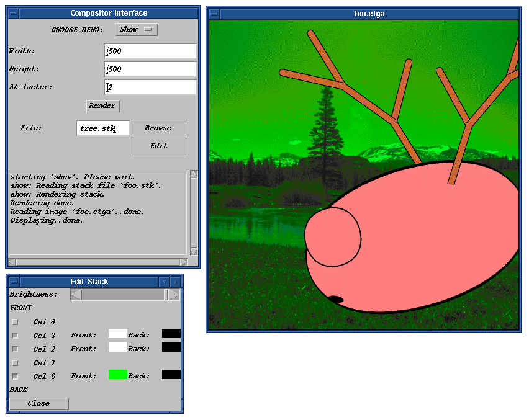Click the log horizontal scroll-right arrow
Image resolution: width=529 pixels, height=420 pixels.
pyautogui.click(x=183, y=262)
